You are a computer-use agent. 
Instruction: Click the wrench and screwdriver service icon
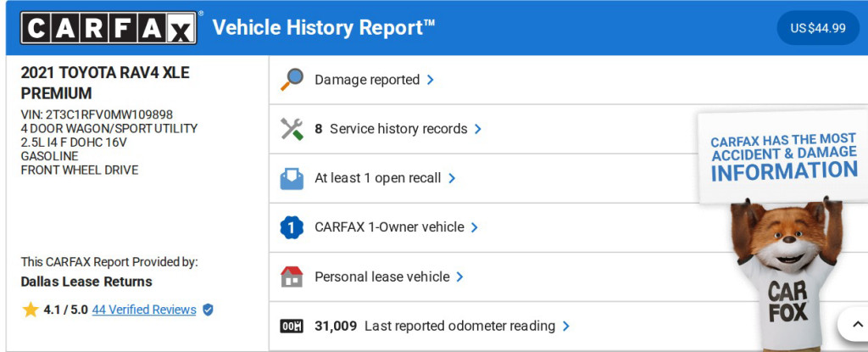pos(292,129)
